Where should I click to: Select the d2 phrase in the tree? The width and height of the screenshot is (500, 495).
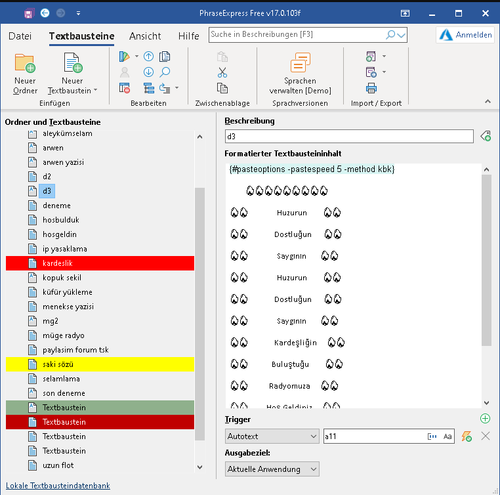pyautogui.click(x=47, y=176)
